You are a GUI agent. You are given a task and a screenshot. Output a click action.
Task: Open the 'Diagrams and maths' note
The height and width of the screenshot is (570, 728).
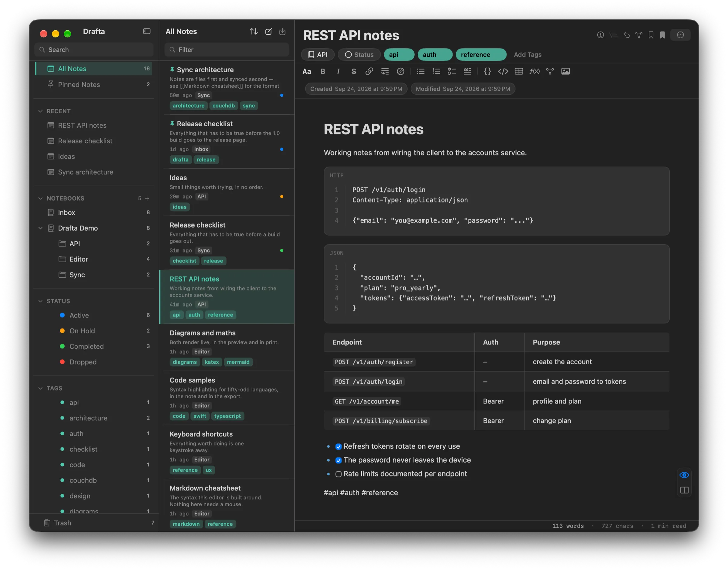coord(227,347)
